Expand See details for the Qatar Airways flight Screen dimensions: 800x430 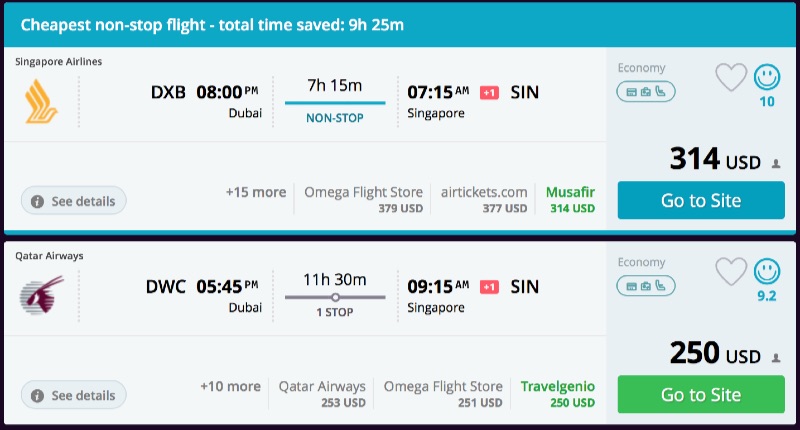[x=74, y=395]
